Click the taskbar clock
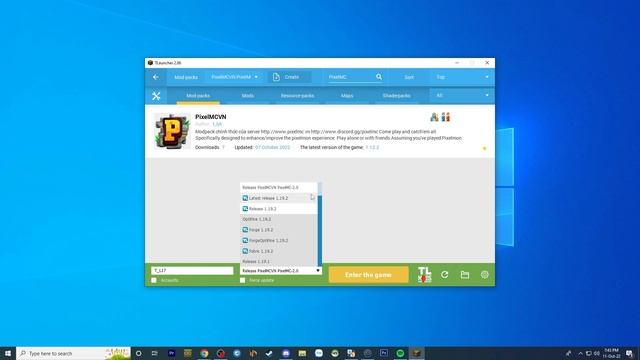 (611, 353)
